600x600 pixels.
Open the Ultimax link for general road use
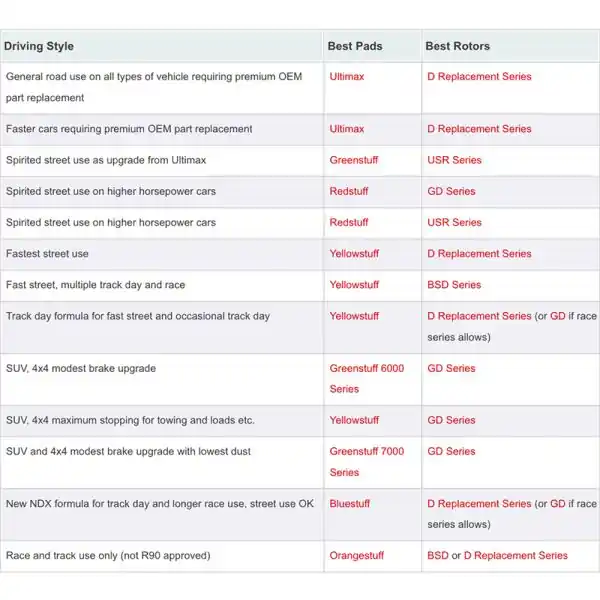(347, 77)
